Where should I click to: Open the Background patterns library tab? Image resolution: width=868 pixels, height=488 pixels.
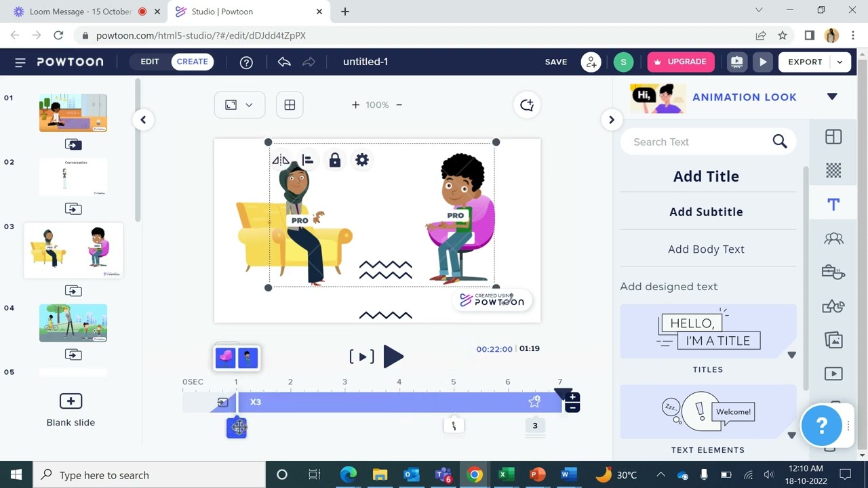[x=833, y=171]
